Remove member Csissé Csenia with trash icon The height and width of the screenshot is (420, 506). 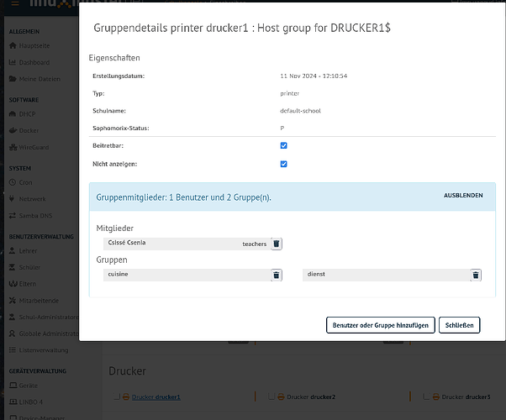coord(277,244)
